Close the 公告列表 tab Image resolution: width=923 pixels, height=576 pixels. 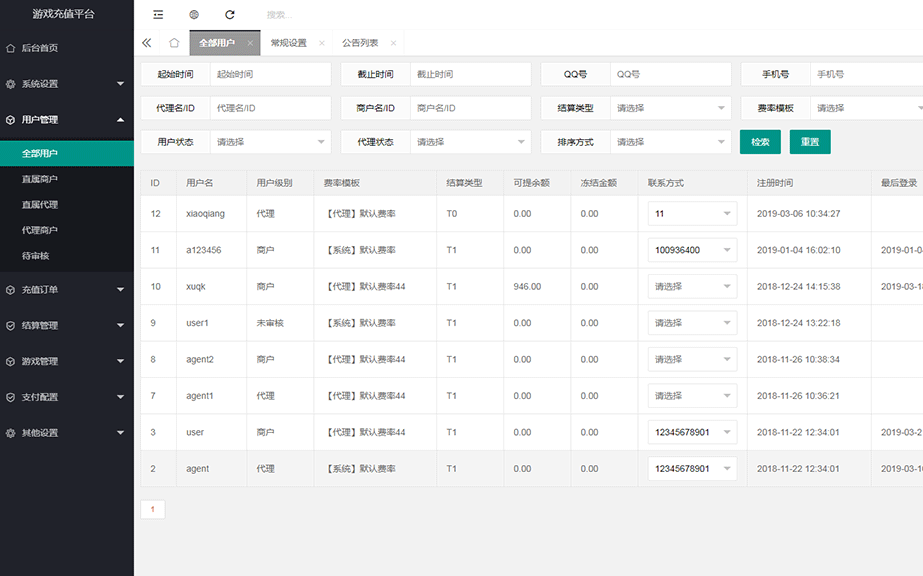click(x=393, y=43)
